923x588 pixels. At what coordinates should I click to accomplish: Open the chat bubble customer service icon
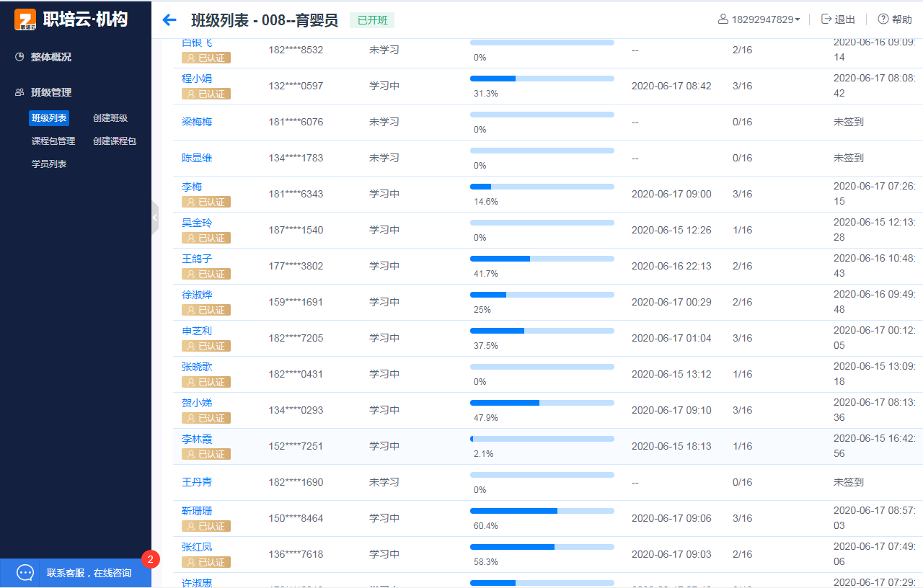[x=25, y=573]
